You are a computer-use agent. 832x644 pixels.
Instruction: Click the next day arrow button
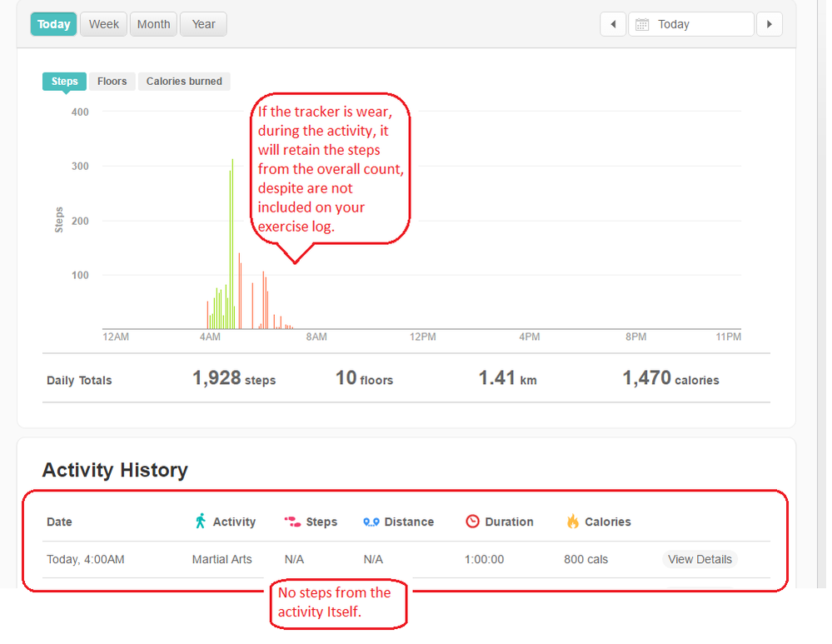769,24
